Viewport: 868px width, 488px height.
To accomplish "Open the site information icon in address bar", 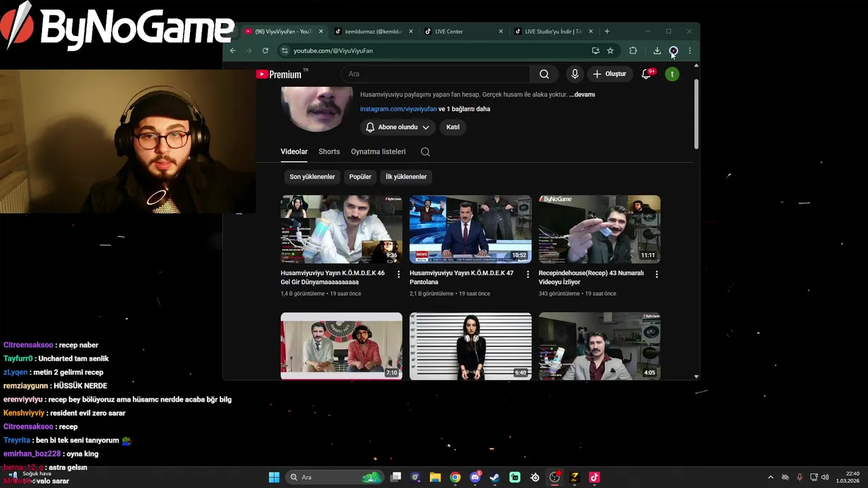I will click(285, 51).
